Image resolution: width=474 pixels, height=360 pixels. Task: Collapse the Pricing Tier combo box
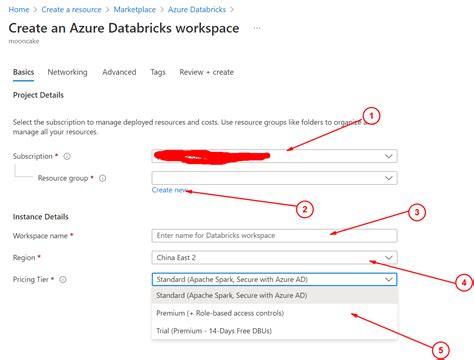tap(274, 279)
